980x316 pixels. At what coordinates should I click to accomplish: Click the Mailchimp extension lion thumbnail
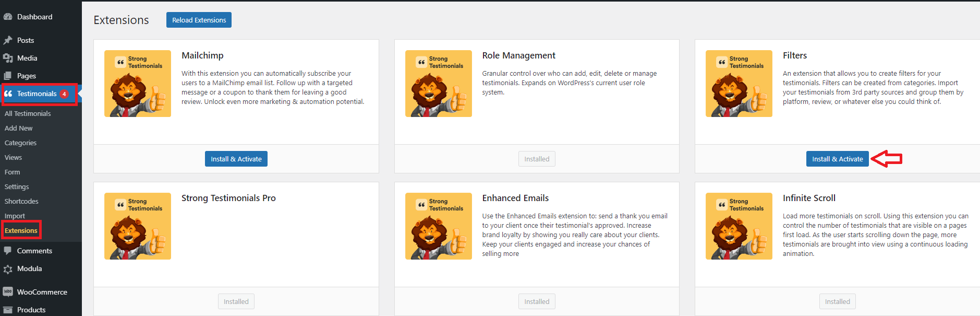tap(138, 84)
